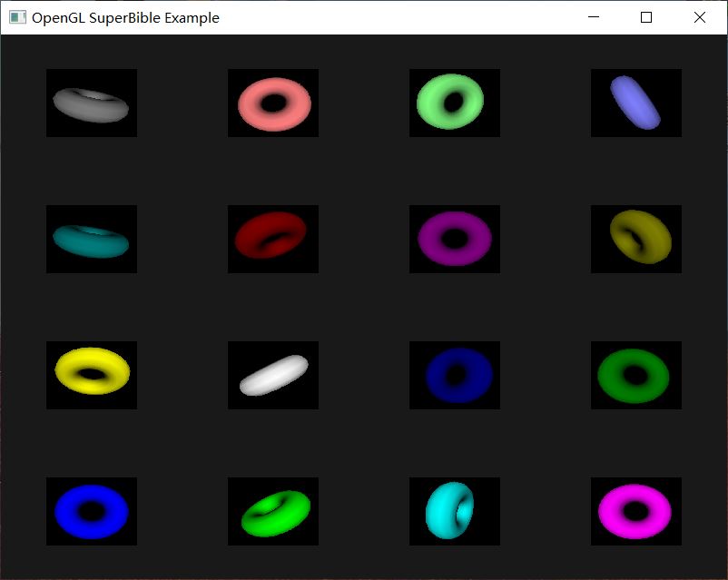The width and height of the screenshot is (728, 580).
Task: Select the magenta torus tile
Action: click(x=636, y=511)
